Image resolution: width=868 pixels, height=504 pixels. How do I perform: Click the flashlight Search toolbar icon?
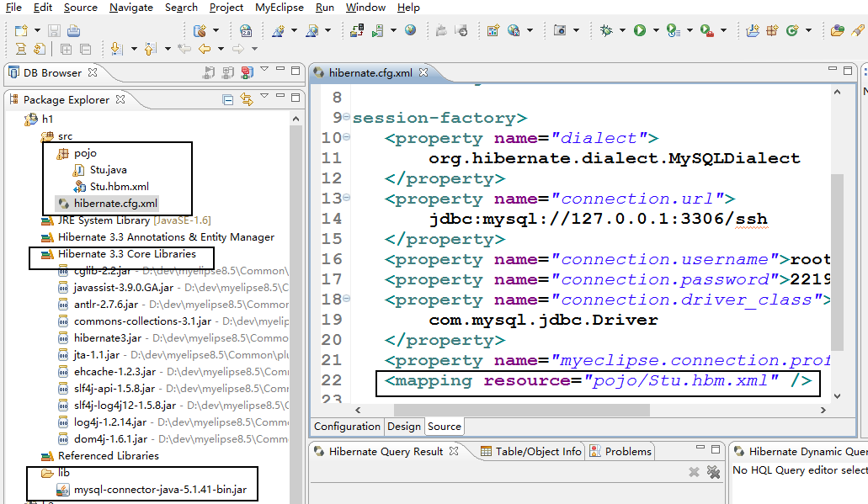tap(858, 30)
